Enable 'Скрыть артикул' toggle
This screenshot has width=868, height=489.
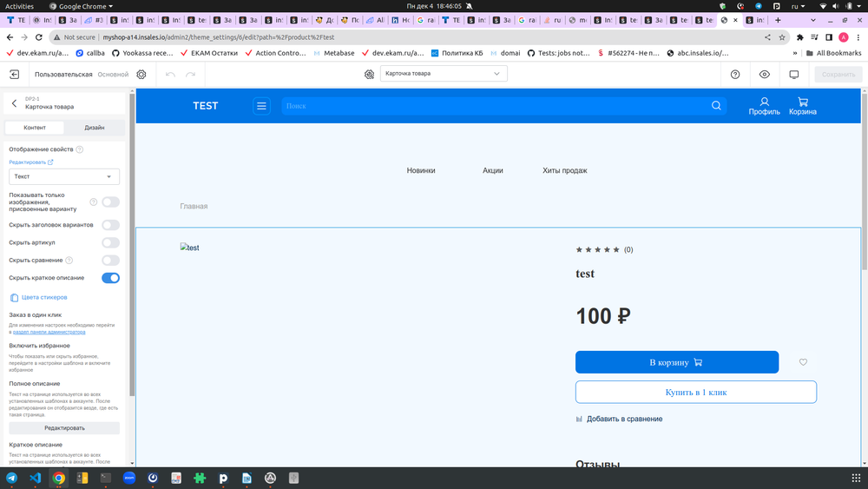tap(110, 243)
